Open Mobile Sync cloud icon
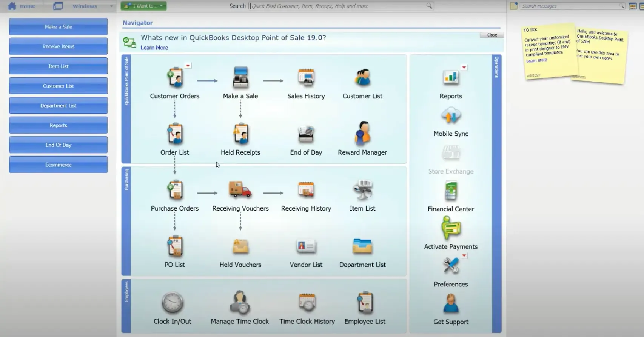Image resolution: width=644 pixels, height=337 pixels. tap(451, 115)
